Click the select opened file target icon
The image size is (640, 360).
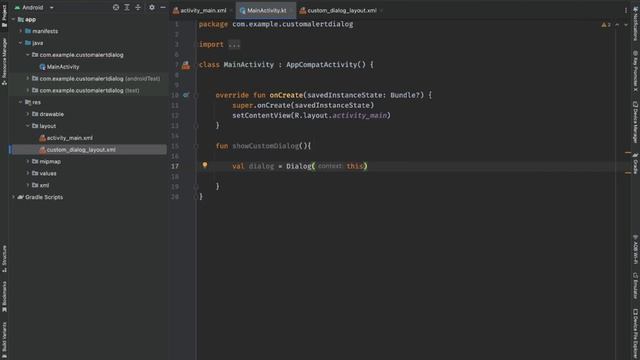tap(116, 7)
